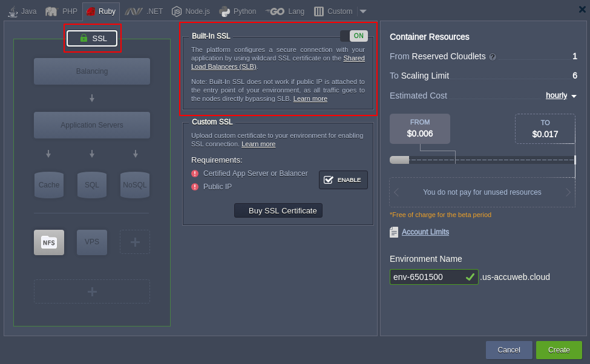Click the plus icon beside VPS
The width and height of the screenshot is (590, 364).
[x=134, y=242]
